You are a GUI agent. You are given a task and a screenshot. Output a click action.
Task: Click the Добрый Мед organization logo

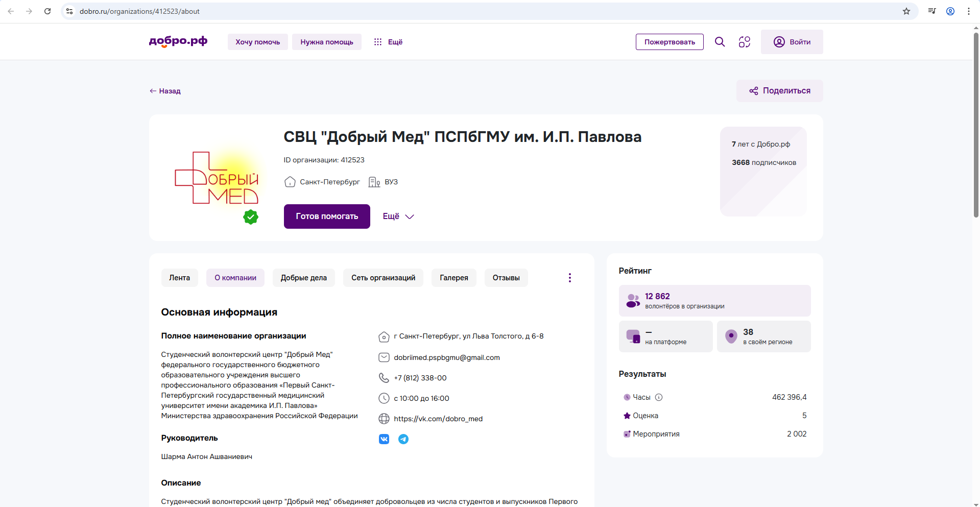[218, 178]
